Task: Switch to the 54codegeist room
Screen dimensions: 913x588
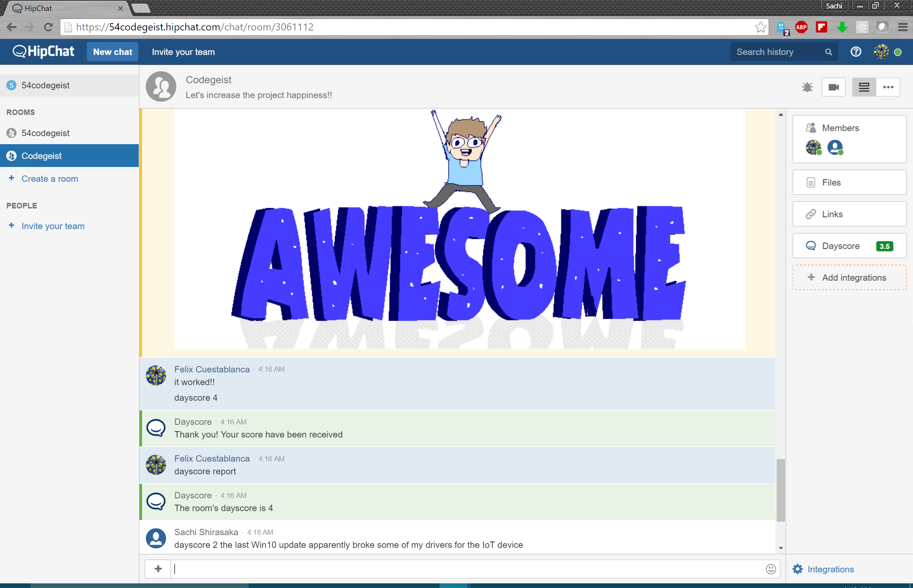Action: coord(45,133)
